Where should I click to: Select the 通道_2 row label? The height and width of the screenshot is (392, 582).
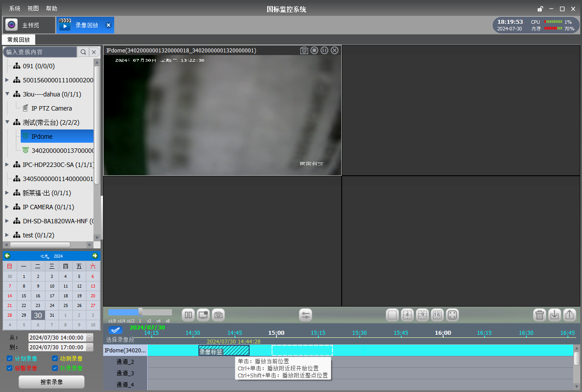point(125,362)
